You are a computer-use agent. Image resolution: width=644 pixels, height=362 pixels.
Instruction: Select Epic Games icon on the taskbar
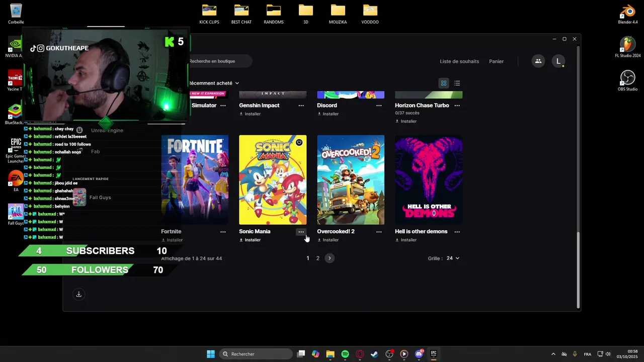click(x=434, y=354)
